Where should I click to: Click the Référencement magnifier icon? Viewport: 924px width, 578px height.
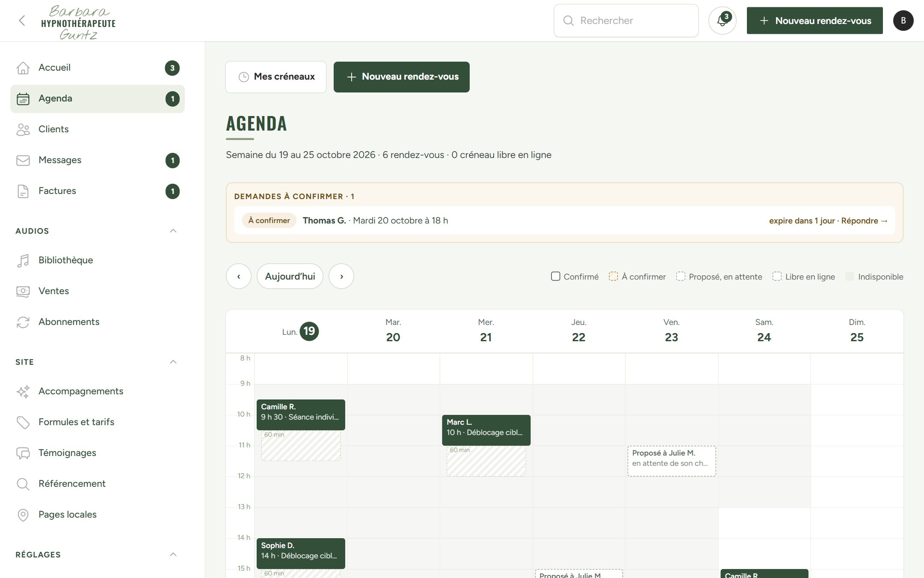[23, 484]
